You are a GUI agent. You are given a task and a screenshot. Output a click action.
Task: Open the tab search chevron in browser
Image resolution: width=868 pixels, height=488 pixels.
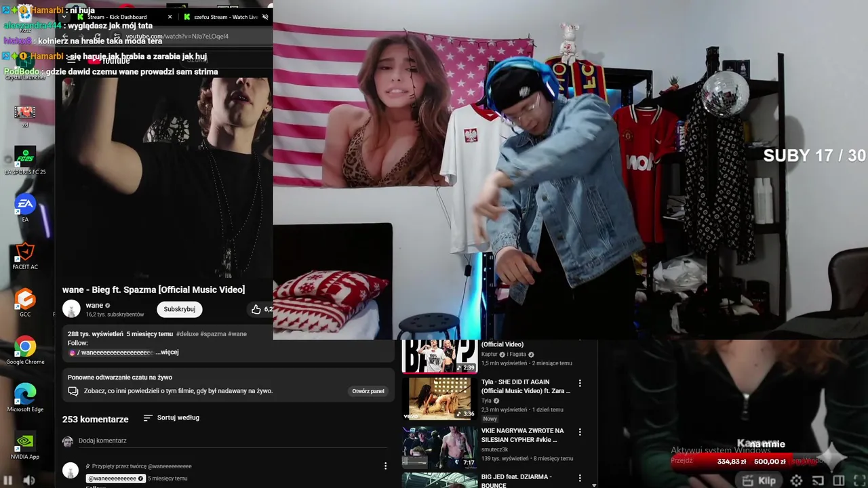tap(64, 17)
